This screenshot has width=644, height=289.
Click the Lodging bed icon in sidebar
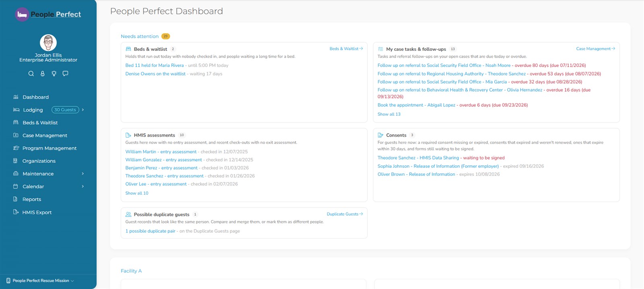click(x=16, y=110)
